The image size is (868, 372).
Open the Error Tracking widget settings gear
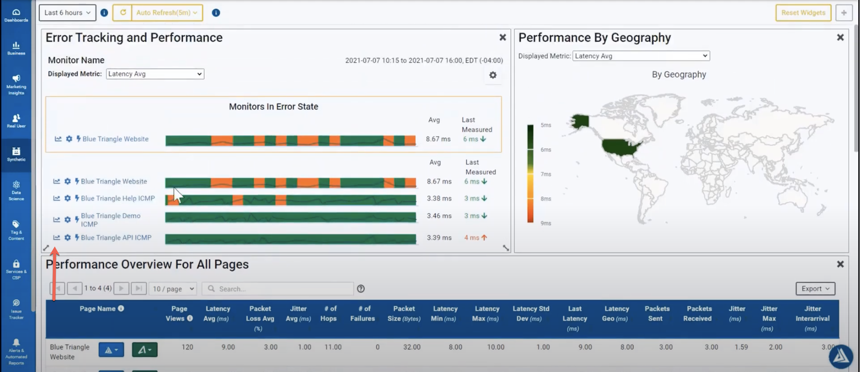coord(493,75)
